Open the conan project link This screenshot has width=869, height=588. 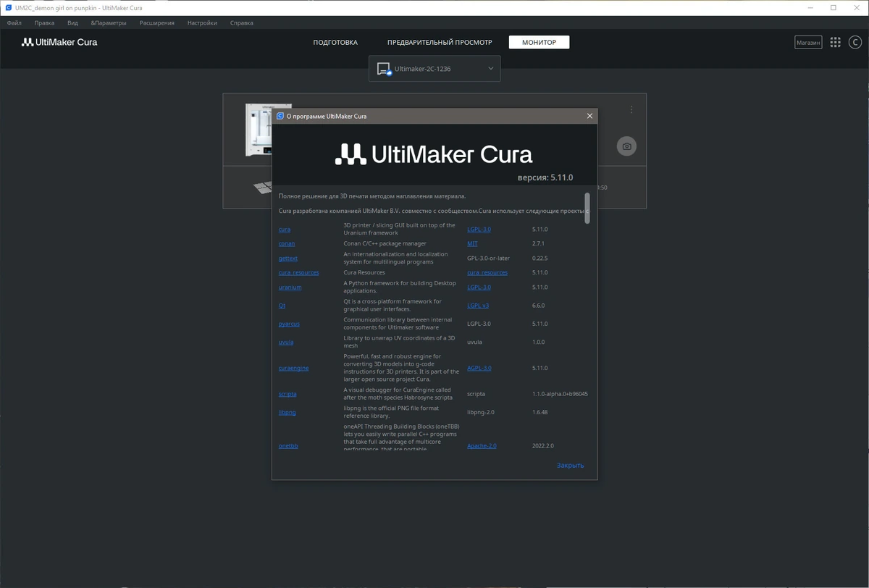287,244
